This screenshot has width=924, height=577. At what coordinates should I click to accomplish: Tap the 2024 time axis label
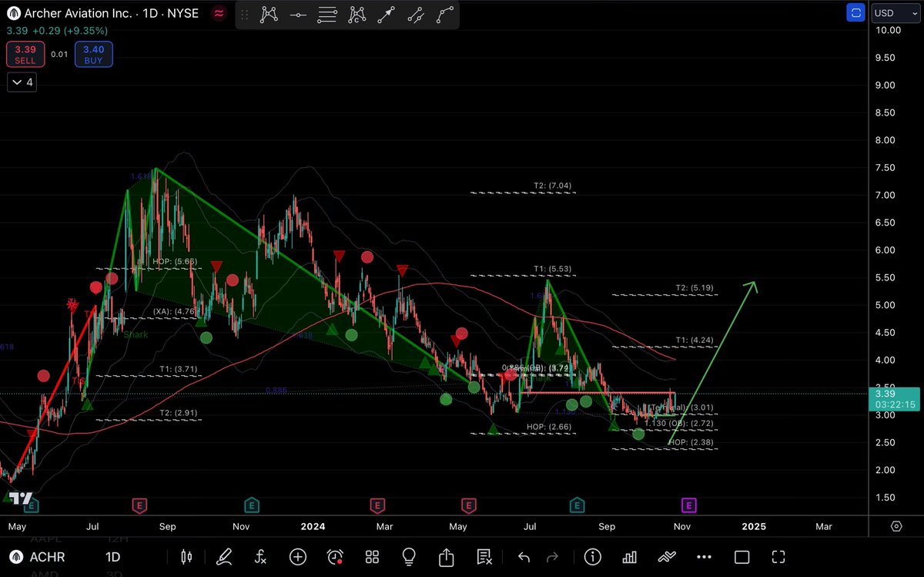[x=313, y=527]
